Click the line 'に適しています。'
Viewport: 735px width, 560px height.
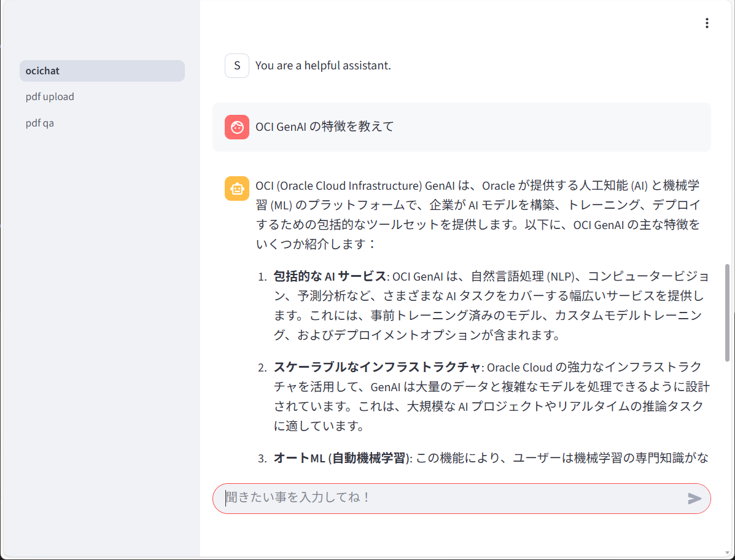point(319,426)
